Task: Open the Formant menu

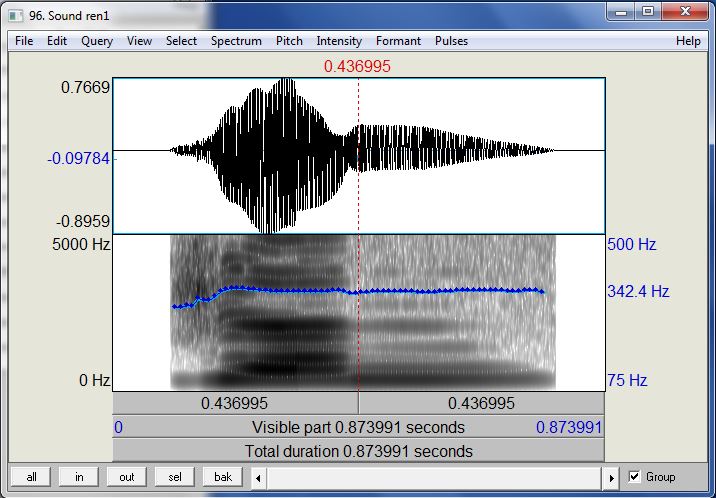Action: click(398, 41)
